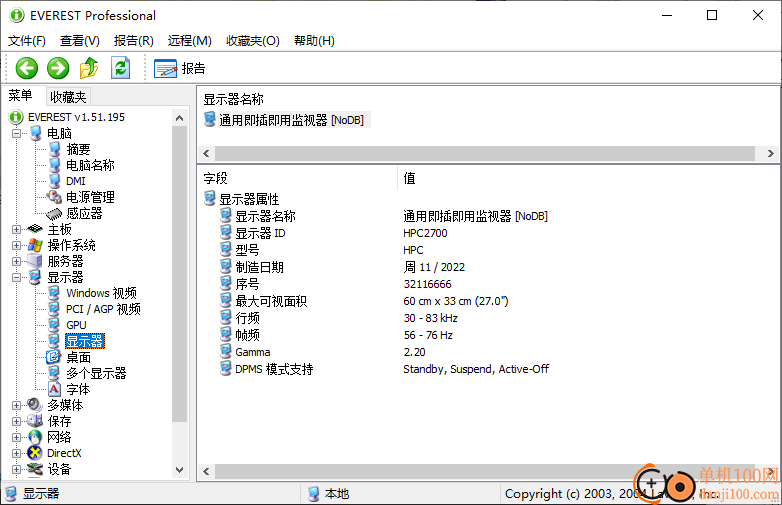The height and width of the screenshot is (505, 782).
Task: Click the 主板 motherboard icon
Action: point(35,229)
